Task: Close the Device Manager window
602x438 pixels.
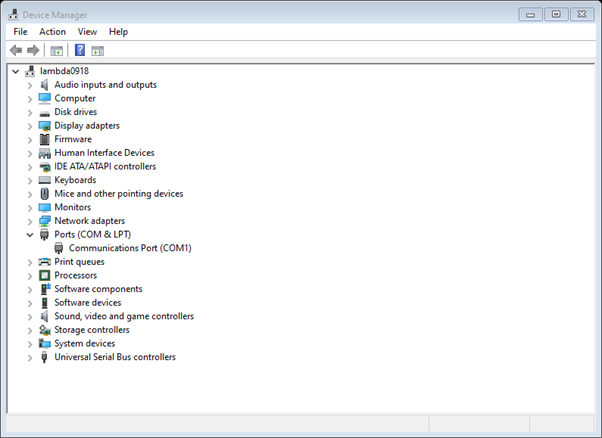Action: coord(582,15)
